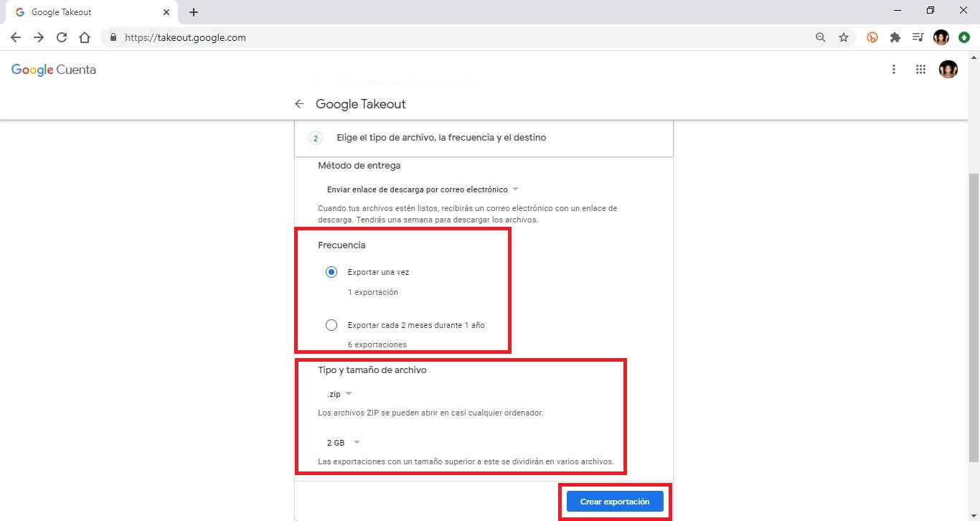Select Exportar una vez radio button
This screenshot has width=980, height=521.
click(x=331, y=272)
